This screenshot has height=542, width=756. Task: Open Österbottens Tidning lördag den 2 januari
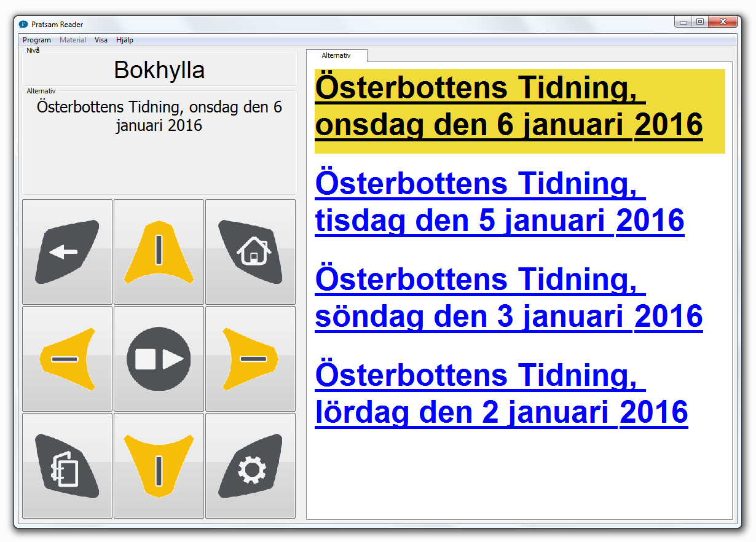[x=502, y=394]
